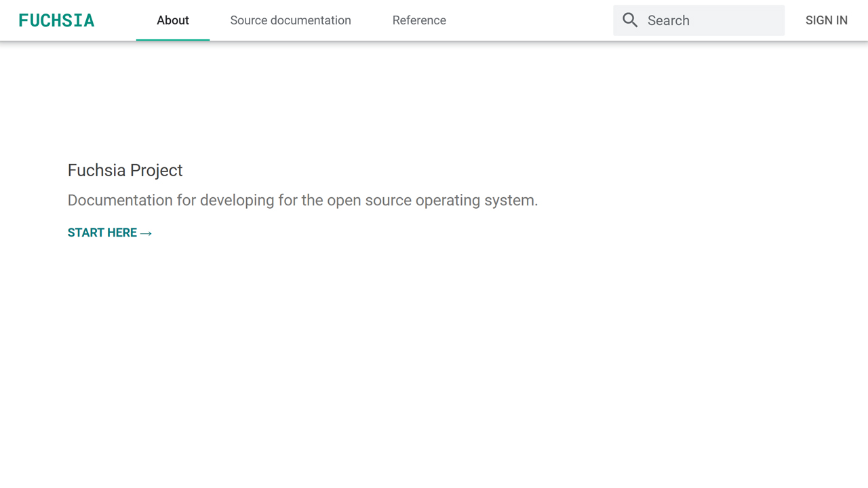This screenshot has width=868, height=488.
Task: Select the word Reference in navigation
Action: click(x=419, y=20)
